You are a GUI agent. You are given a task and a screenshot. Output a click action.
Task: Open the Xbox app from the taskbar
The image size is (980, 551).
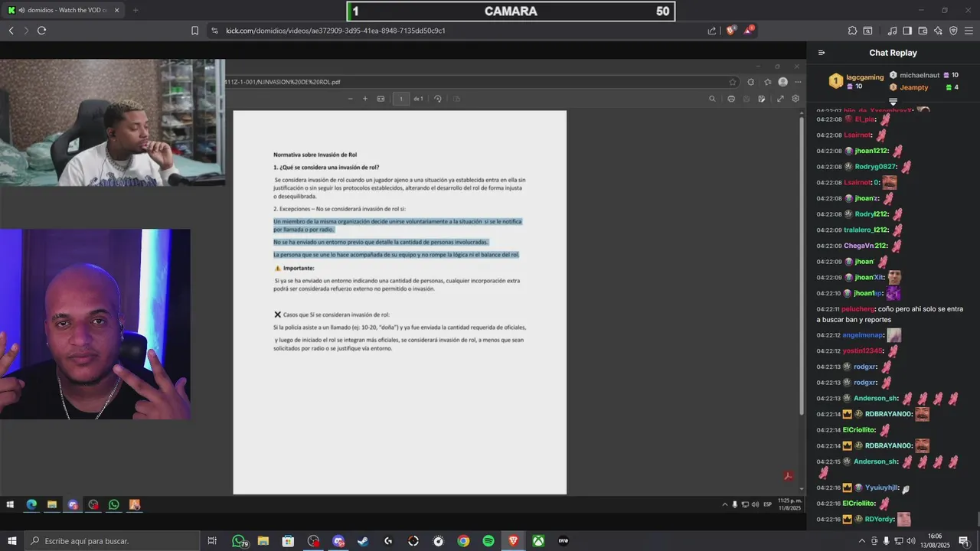coord(539,541)
